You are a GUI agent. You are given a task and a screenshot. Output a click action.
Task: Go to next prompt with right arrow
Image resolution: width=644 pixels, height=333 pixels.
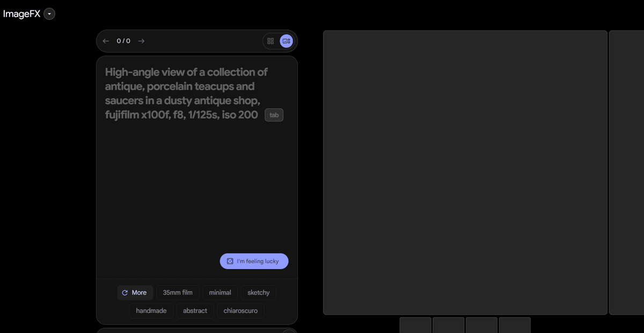click(141, 41)
